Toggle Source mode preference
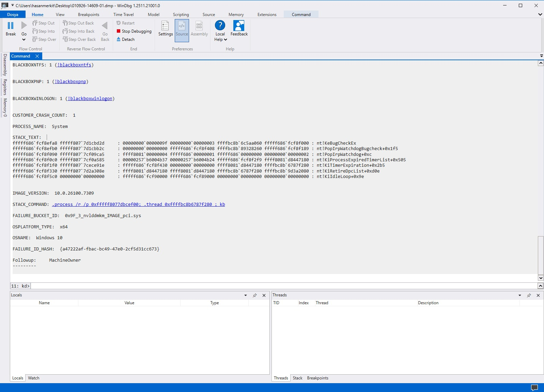 [182, 31]
